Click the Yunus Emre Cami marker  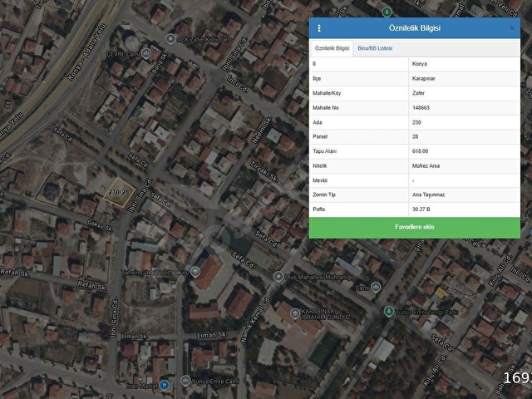185,381
